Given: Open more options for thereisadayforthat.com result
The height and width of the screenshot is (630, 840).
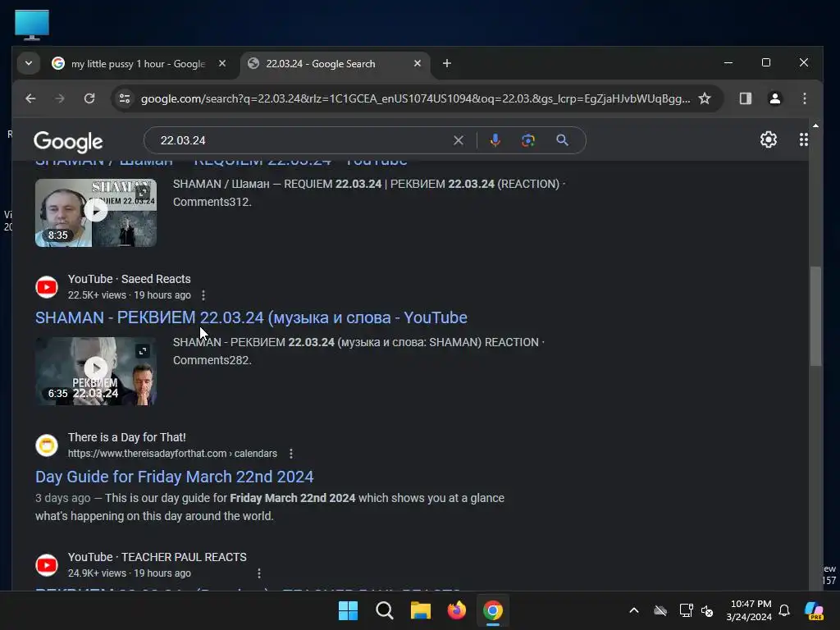Looking at the screenshot, I should pyautogui.click(x=291, y=454).
